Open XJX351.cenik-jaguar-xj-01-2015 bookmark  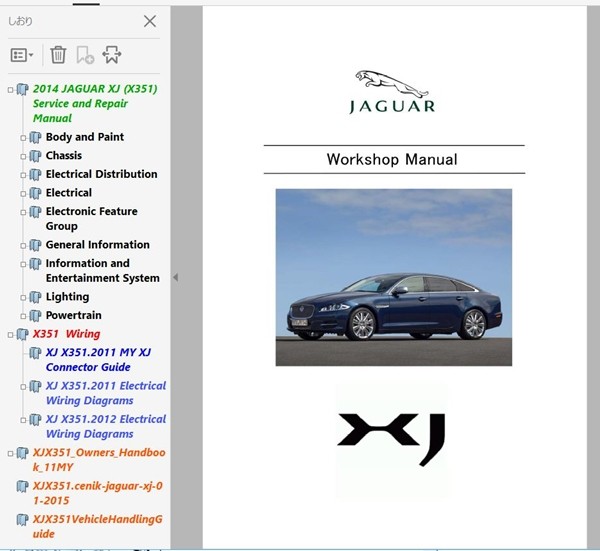click(x=98, y=493)
